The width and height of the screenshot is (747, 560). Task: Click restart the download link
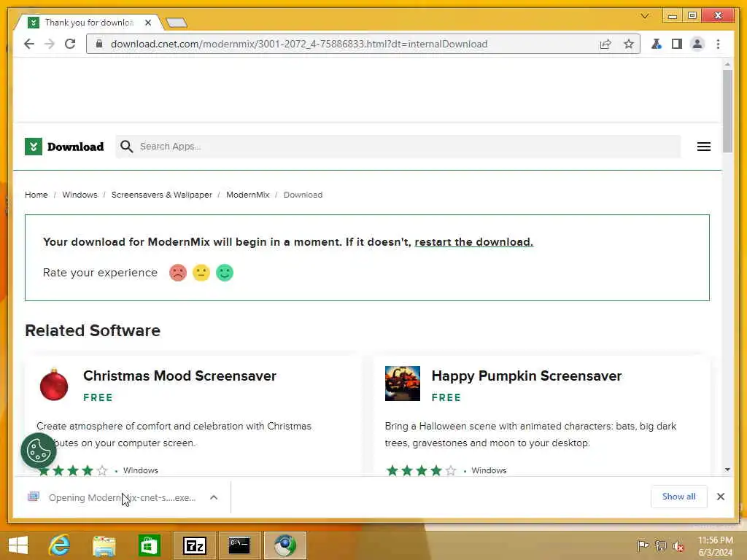click(x=473, y=242)
